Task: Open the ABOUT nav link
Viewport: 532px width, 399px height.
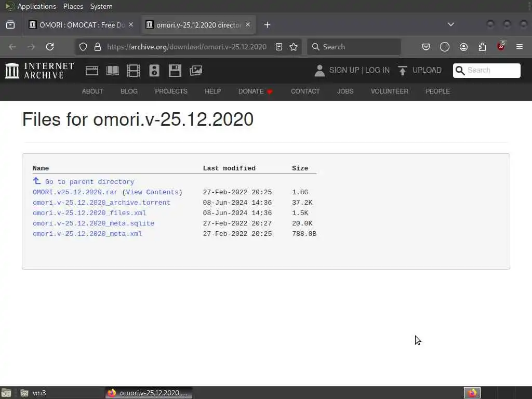Action: coord(92,91)
